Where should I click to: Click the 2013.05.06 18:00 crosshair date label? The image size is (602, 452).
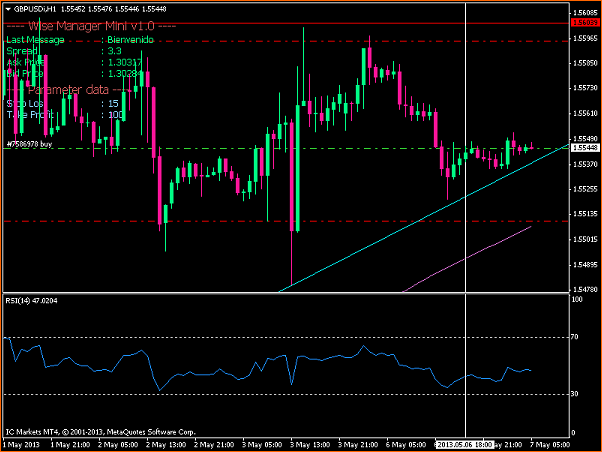(465, 445)
